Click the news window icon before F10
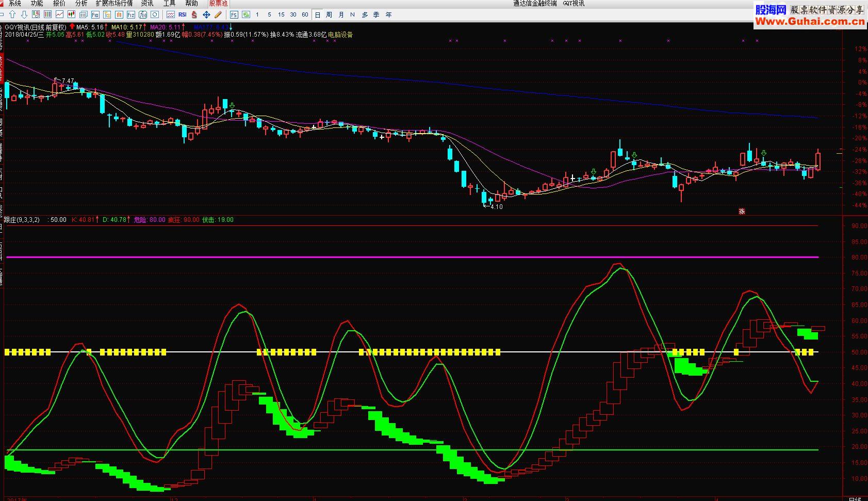The image size is (868, 501). [83, 14]
